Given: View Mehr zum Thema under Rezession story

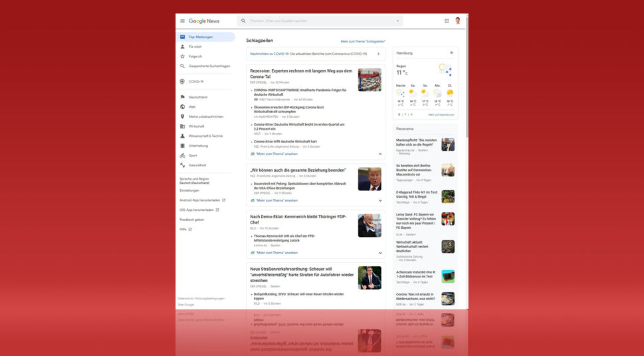Looking at the screenshot, I should pos(276,154).
